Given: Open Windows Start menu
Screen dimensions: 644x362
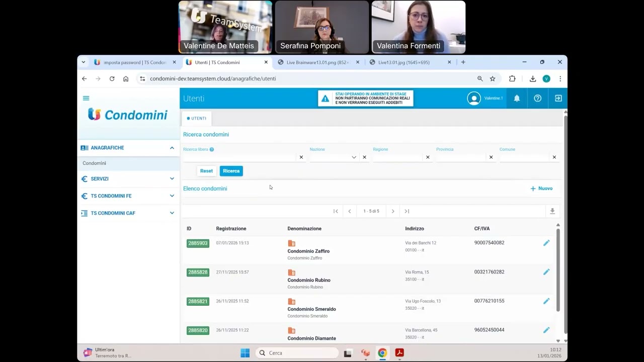Looking at the screenshot, I should pos(245,353).
